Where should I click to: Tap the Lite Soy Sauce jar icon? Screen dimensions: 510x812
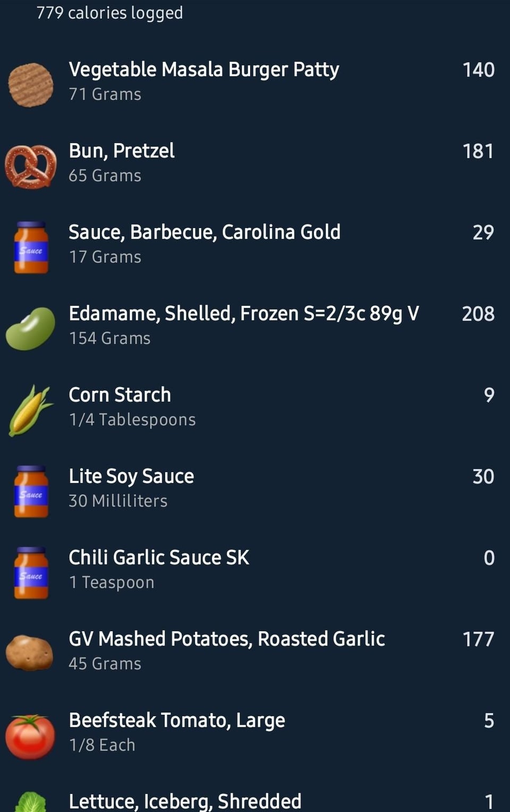point(31,492)
